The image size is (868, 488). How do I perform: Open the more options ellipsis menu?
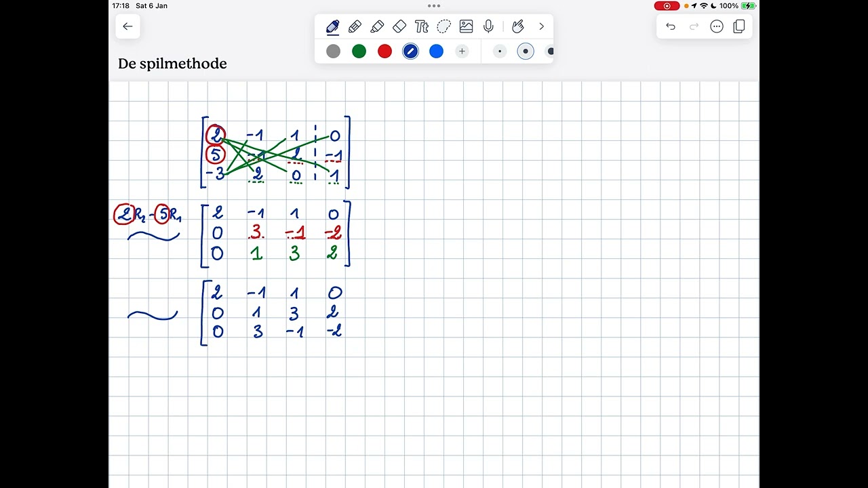click(717, 26)
